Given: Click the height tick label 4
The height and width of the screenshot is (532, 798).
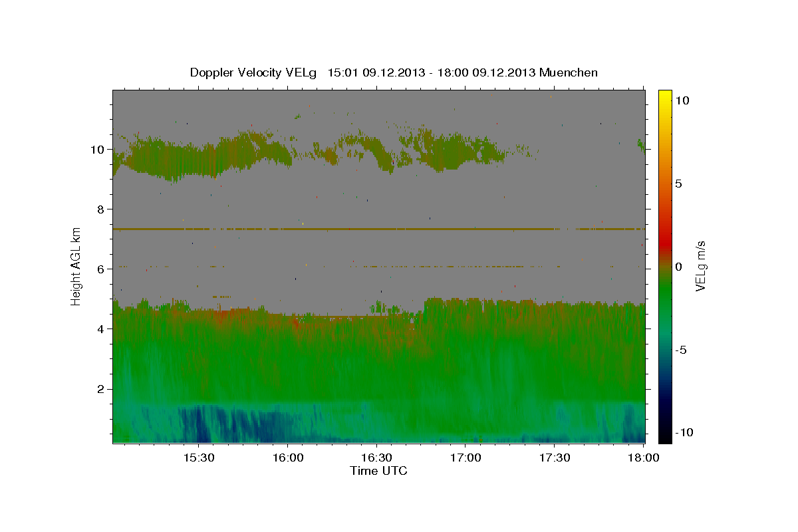Looking at the screenshot, I should point(102,329).
